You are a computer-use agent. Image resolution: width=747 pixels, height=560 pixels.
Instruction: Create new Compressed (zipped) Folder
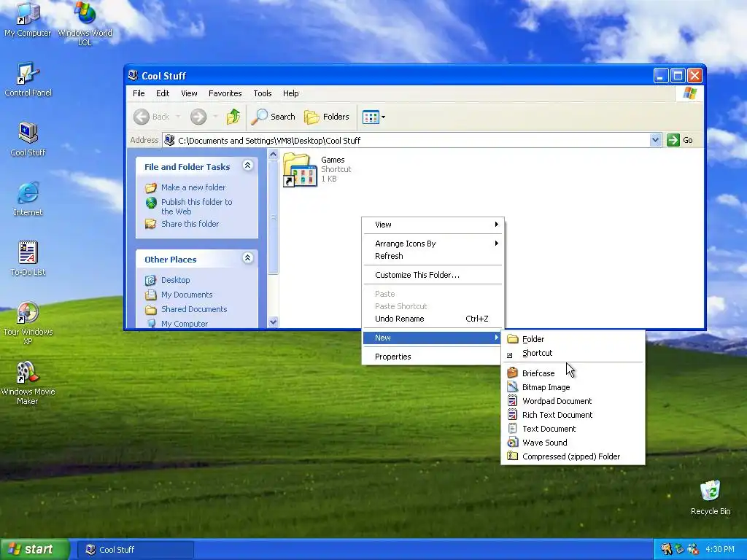tap(573, 456)
